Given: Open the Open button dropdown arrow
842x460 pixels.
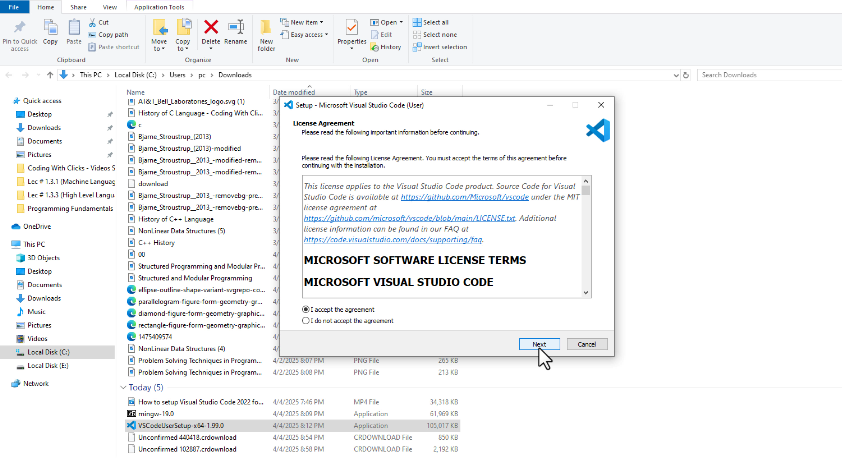Looking at the screenshot, I should click(x=401, y=23).
